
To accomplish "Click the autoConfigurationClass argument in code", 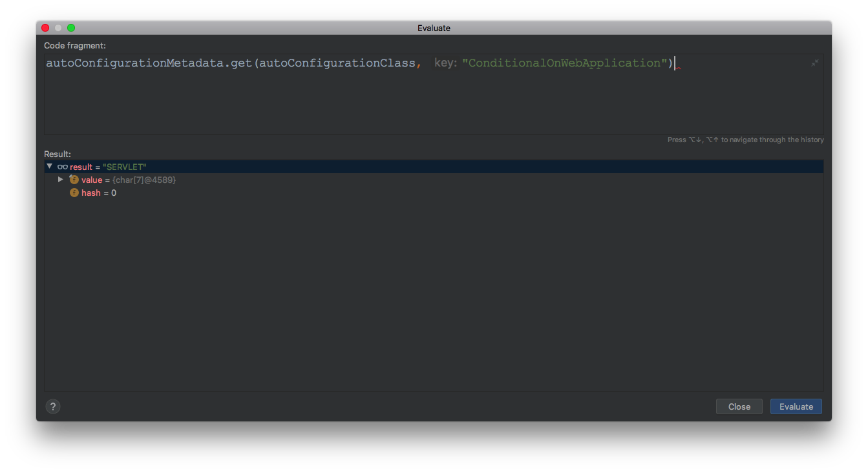I will 337,63.
